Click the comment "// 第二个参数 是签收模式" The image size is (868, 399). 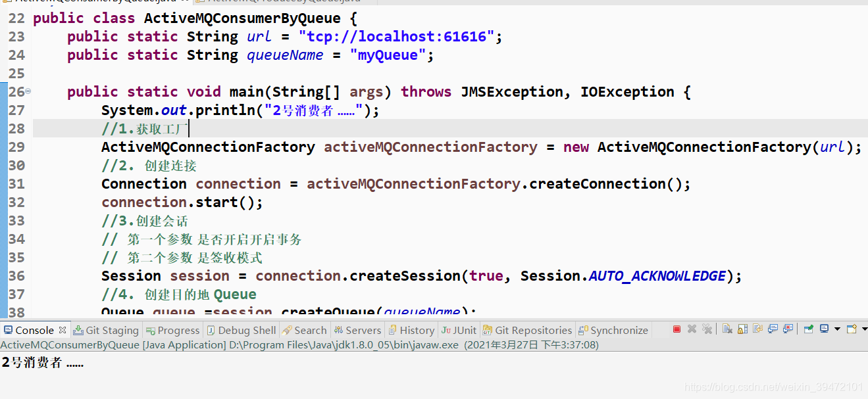pyautogui.click(x=182, y=257)
